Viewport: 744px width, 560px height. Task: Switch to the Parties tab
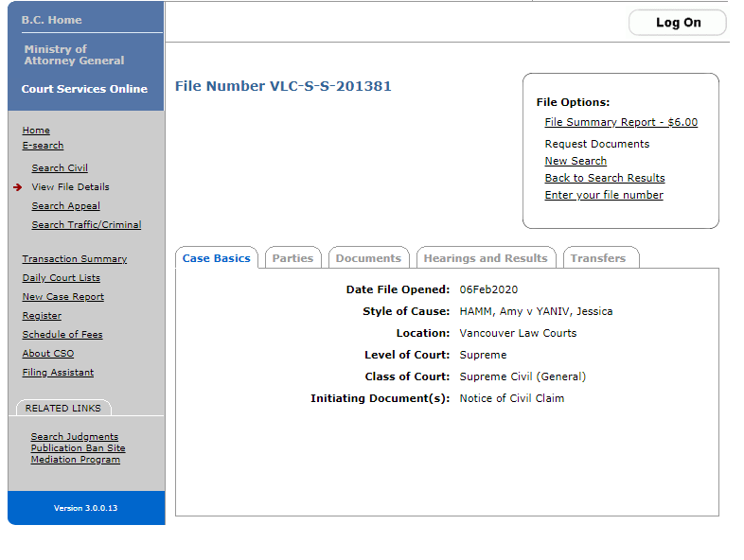(x=292, y=258)
